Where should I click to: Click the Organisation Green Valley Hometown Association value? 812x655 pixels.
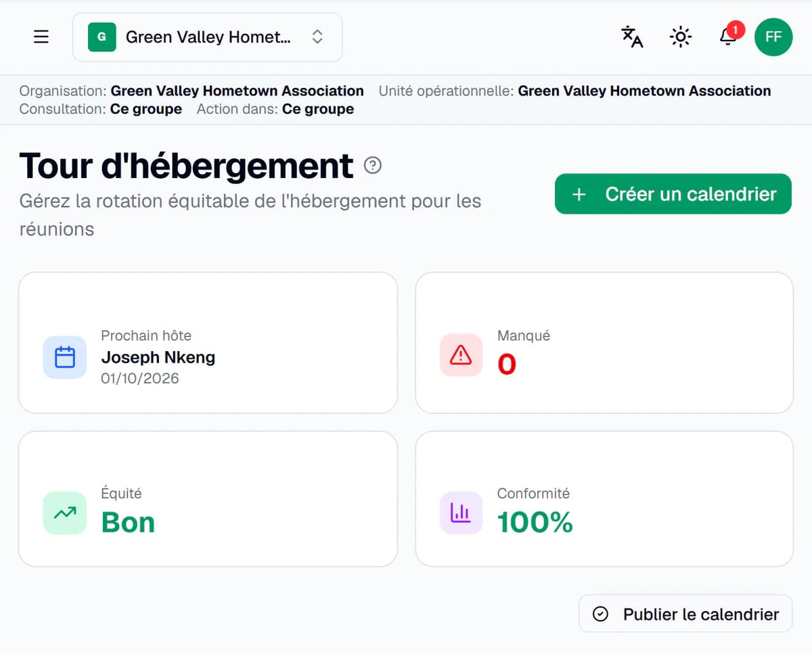238,91
